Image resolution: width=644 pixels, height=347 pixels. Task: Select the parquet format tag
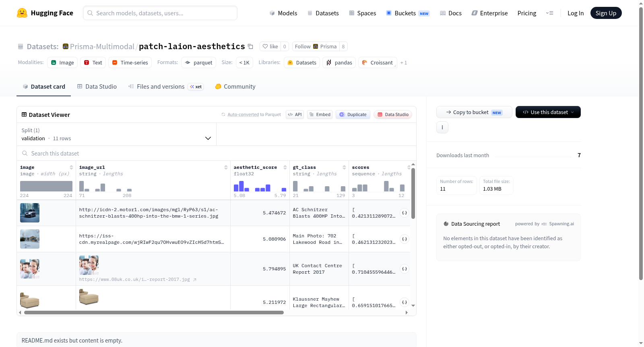pos(199,62)
